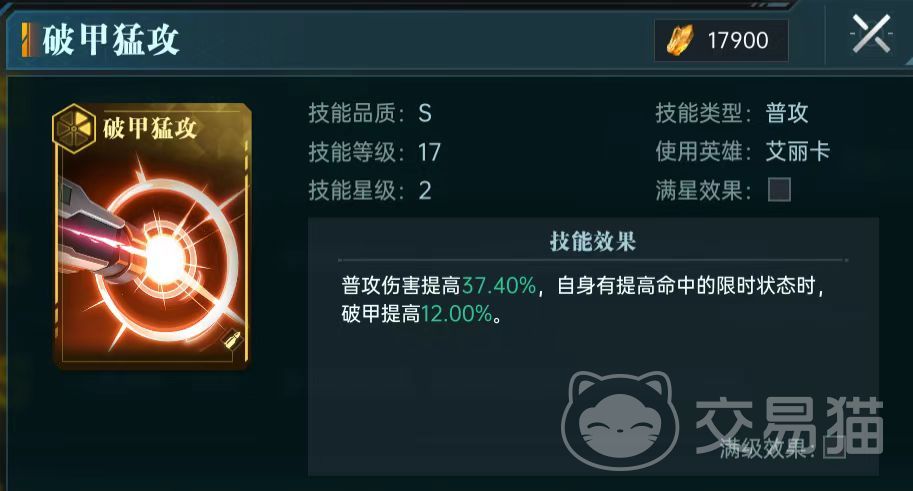Click the 破甲猛攻 panel title

110,40
